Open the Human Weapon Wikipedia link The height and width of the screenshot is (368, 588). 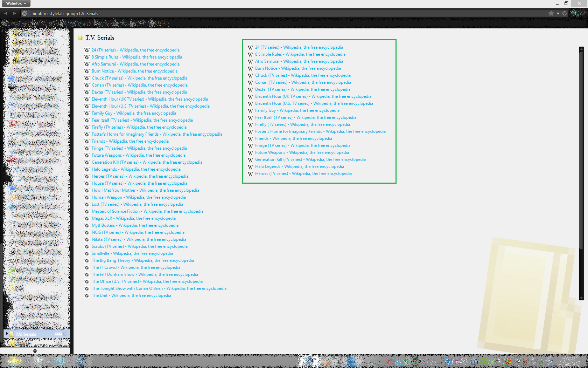139,197
